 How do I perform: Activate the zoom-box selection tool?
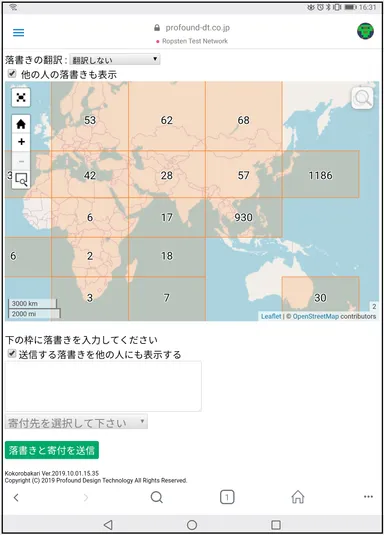(21, 179)
